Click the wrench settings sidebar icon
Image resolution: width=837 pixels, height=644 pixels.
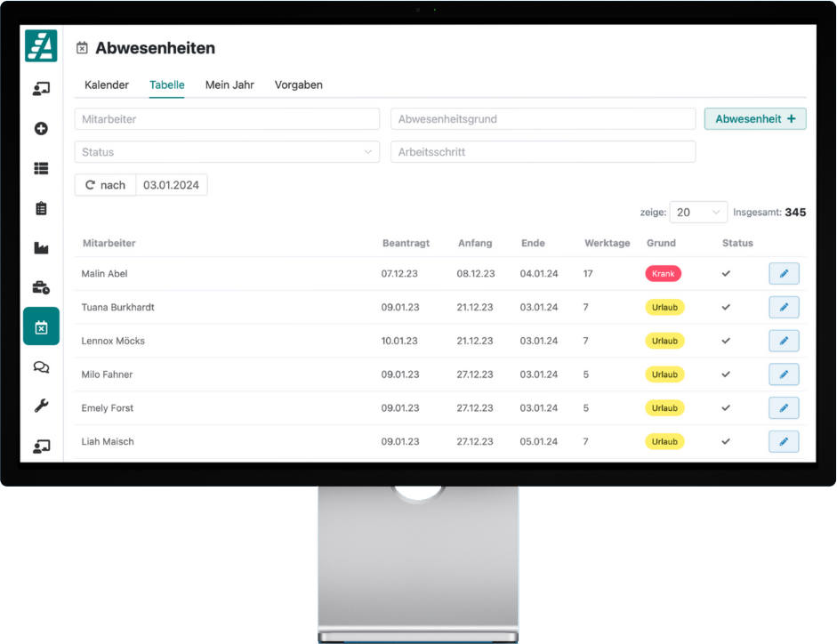coord(41,407)
